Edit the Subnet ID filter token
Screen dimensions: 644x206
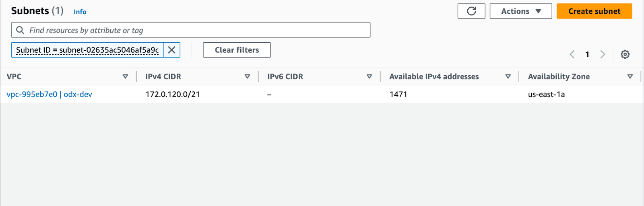tap(87, 50)
